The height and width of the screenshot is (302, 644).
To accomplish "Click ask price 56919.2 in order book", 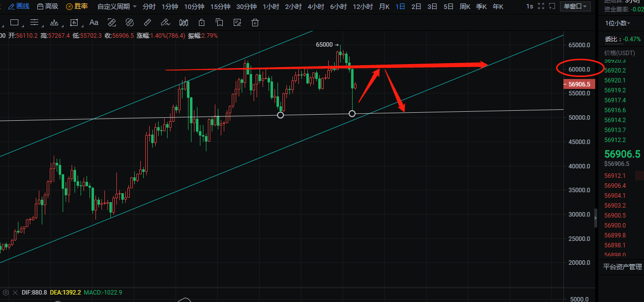I will (x=615, y=90).
